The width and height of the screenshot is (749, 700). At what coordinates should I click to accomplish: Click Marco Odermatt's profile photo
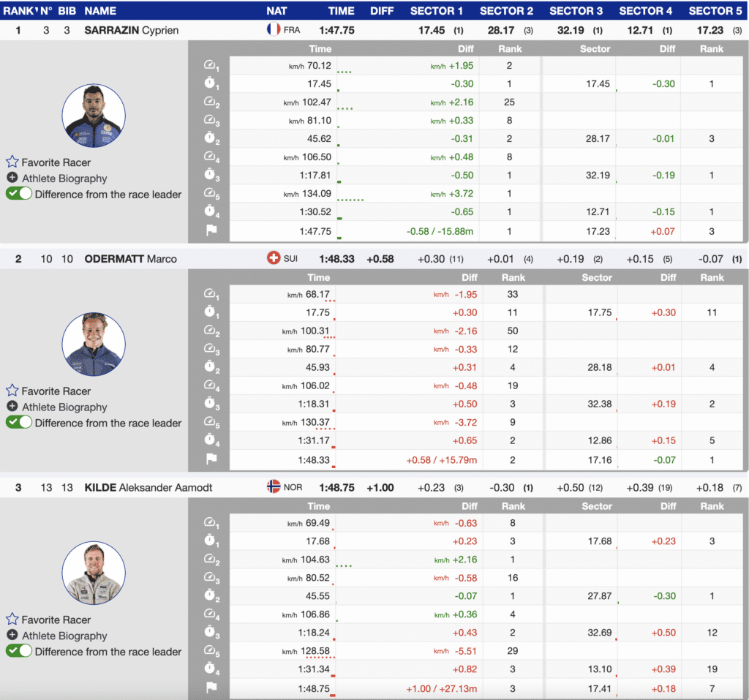click(94, 344)
